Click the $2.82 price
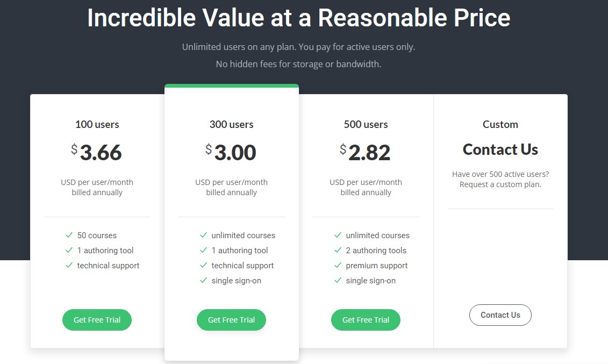 pyautogui.click(x=365, y=152)
